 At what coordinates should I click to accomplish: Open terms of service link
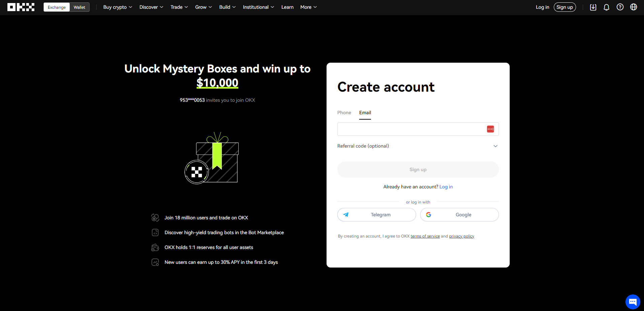click(x=425, y=236)
